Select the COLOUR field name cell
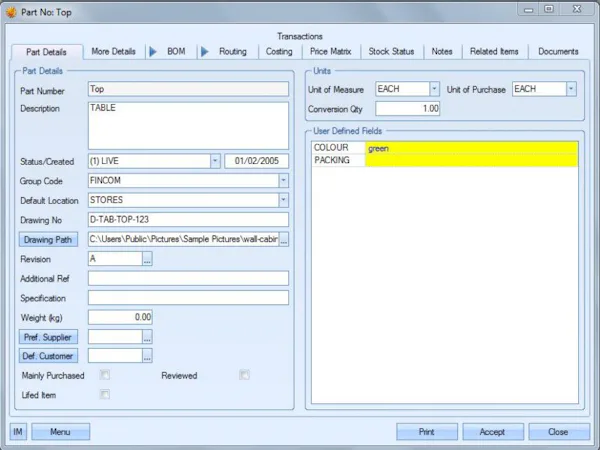The image size is (600, 450). (x=339, y=148)
